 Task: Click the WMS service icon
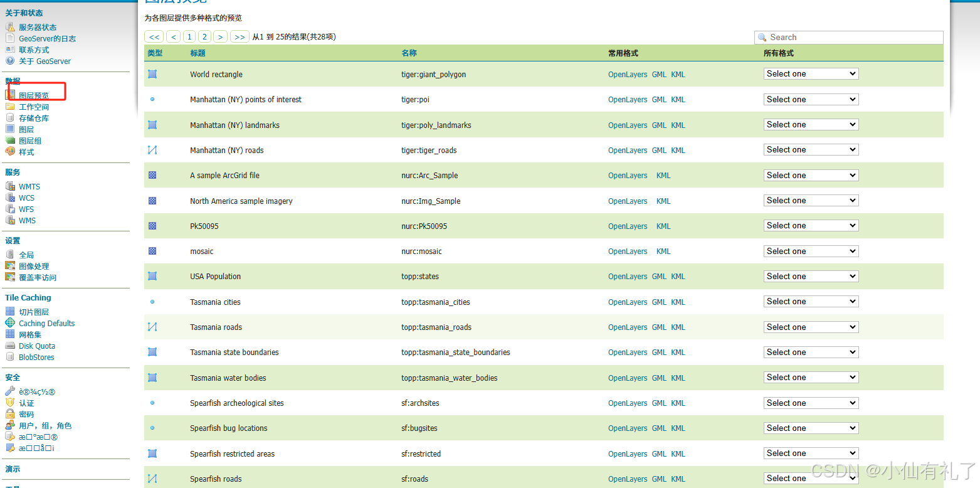click(10, 220)
